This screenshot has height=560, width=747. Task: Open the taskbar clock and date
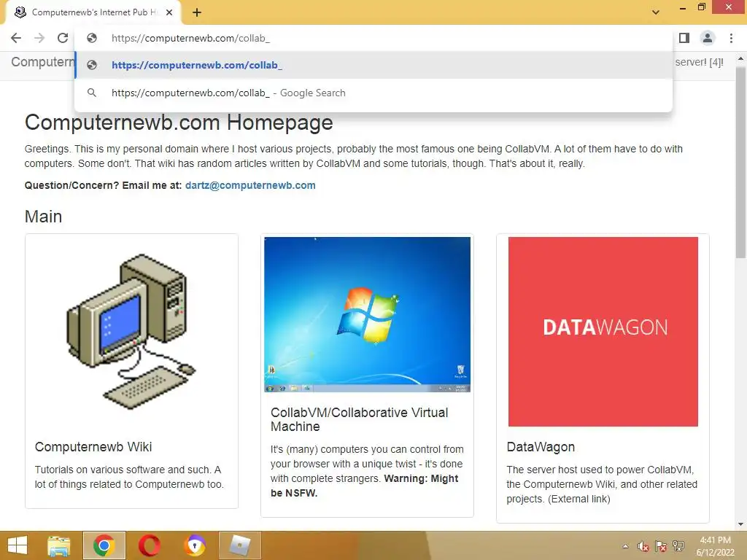point(715,546)
